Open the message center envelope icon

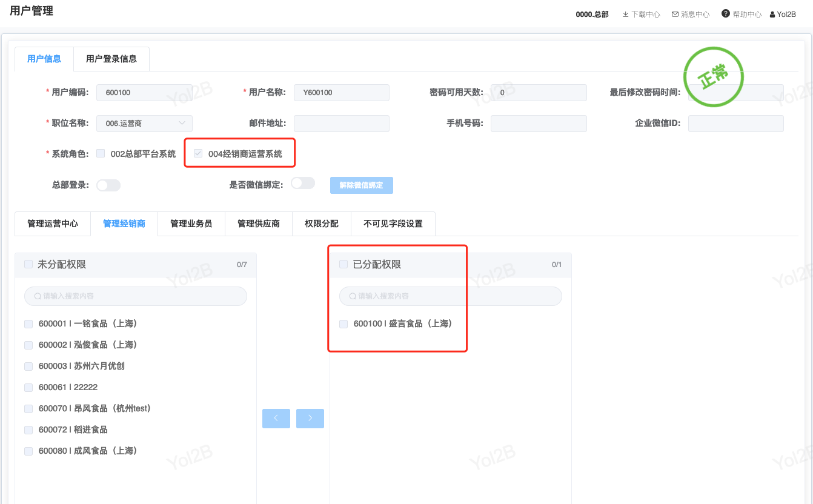tap(675, 14)
